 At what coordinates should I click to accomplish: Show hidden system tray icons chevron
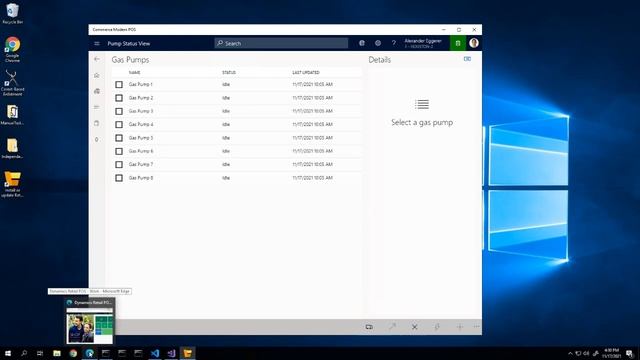(x=570, y=353)
